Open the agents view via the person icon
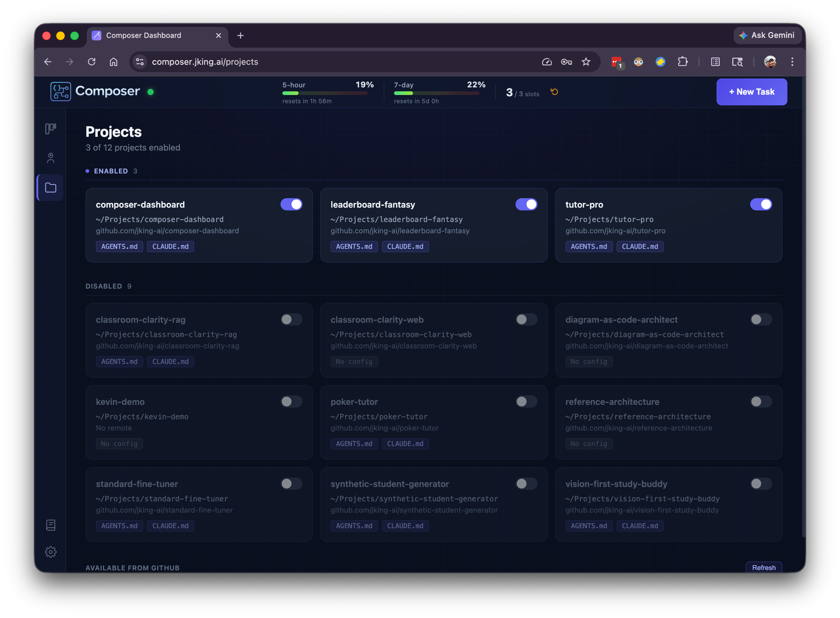This screenshot has height=618, width=840. [x=50, y=158]
